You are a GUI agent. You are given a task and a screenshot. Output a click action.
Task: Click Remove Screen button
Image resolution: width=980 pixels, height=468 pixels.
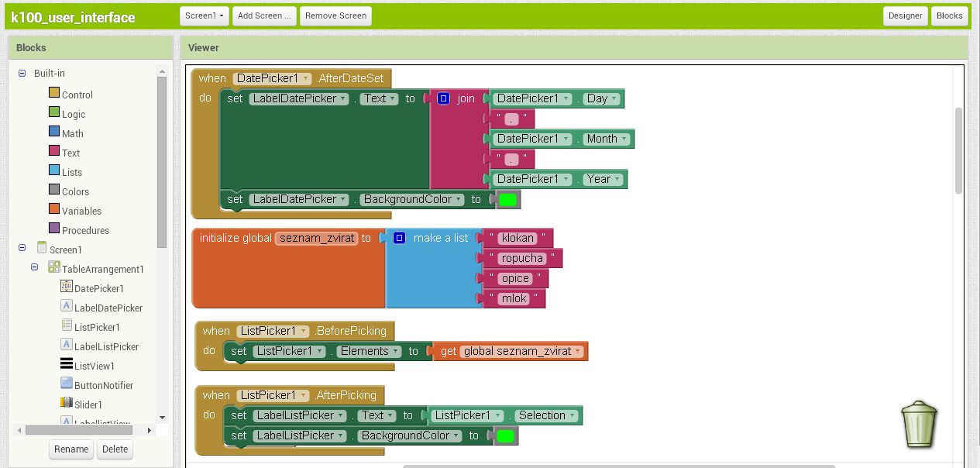point(335,15)
